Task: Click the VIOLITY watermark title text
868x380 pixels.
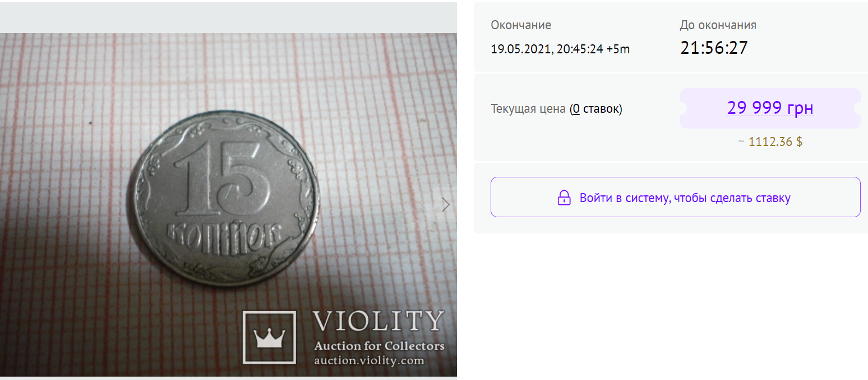Action: (378, 321)
